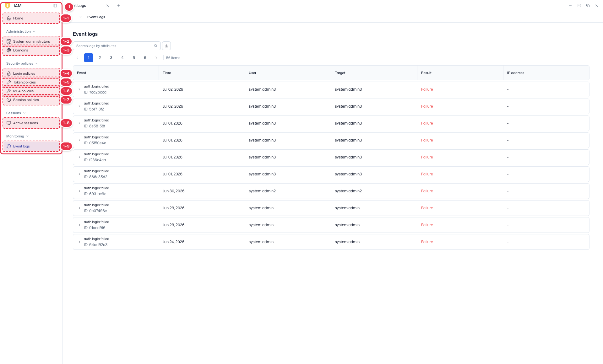Click Failure result for ID 8e58158f
The width and height of the screenshot is (603, 364).
tap(427, 123)
